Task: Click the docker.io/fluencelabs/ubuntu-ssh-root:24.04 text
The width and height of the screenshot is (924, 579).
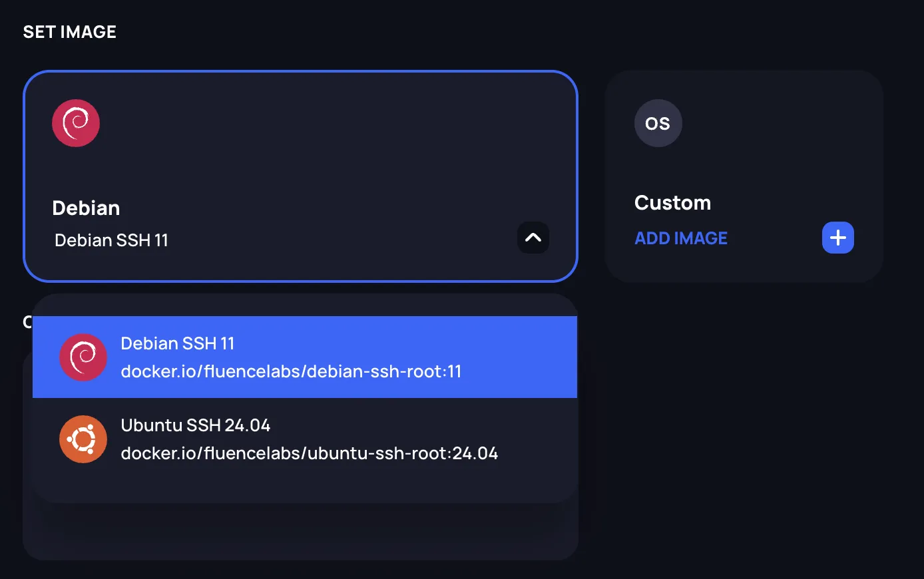Action: 309,453
